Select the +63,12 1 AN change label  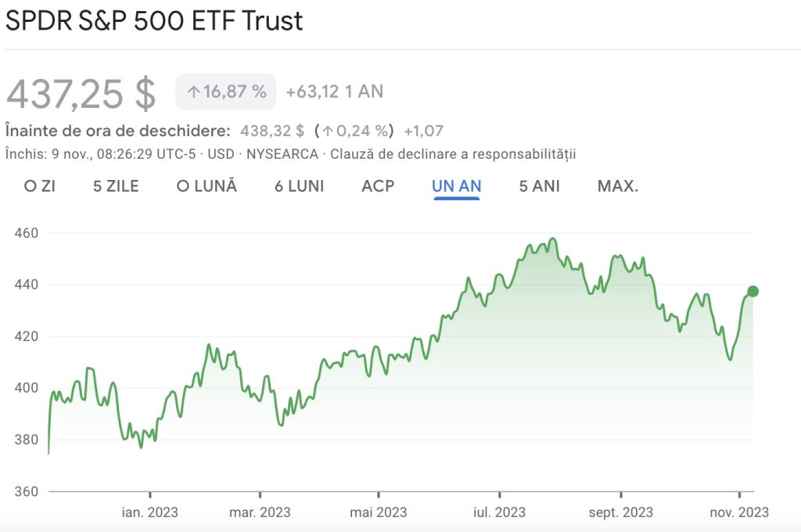335,92
